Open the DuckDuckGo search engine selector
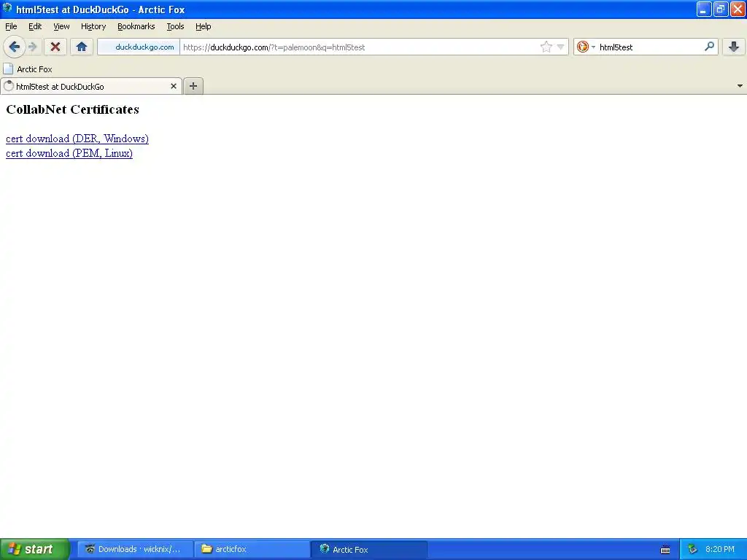 [x=586, y=47]
